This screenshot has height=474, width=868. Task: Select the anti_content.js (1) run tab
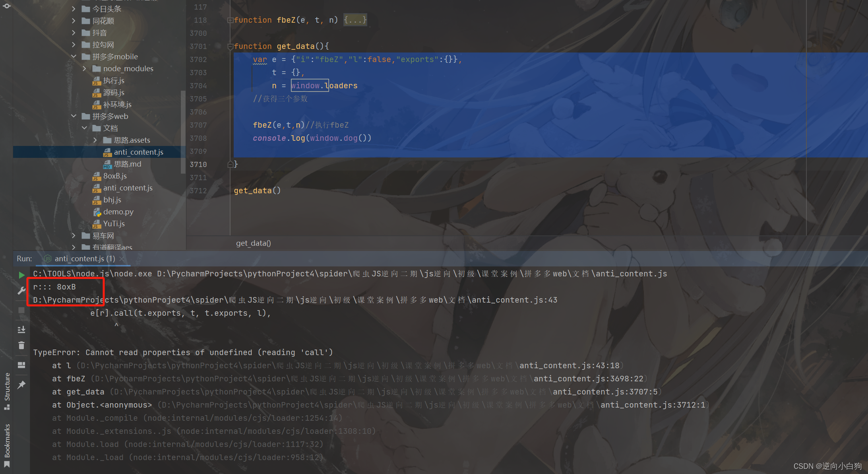tap(84, 258)
